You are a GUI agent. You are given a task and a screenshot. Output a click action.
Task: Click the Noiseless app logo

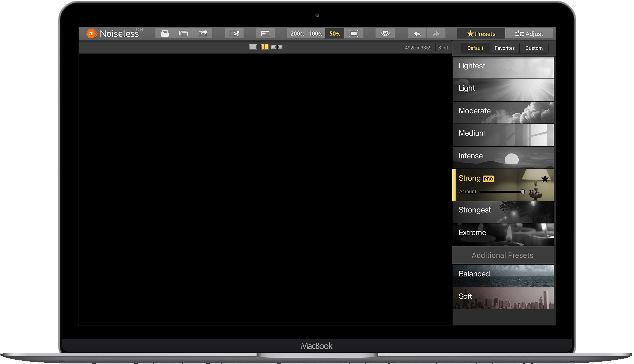click(114, 33)
